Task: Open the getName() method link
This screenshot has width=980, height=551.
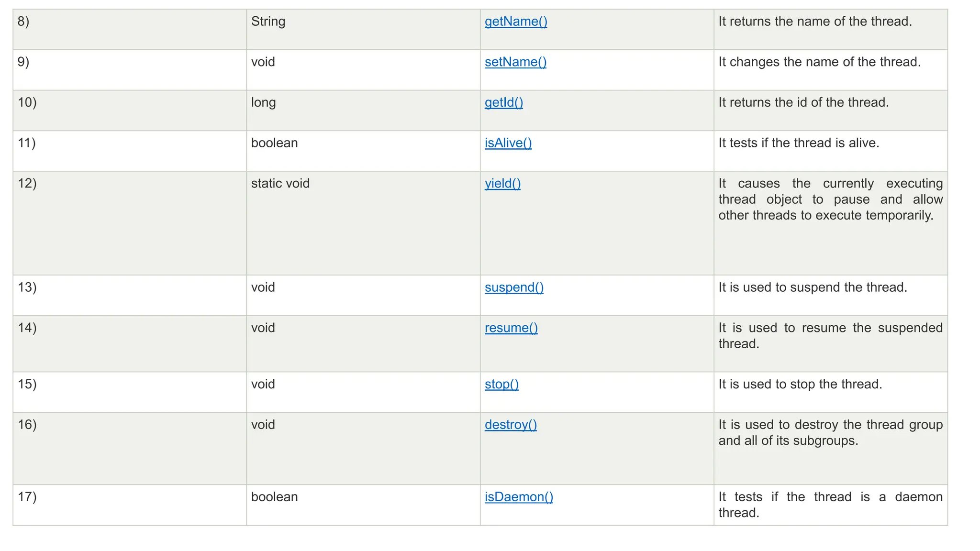Action: (x=516, y=22)
